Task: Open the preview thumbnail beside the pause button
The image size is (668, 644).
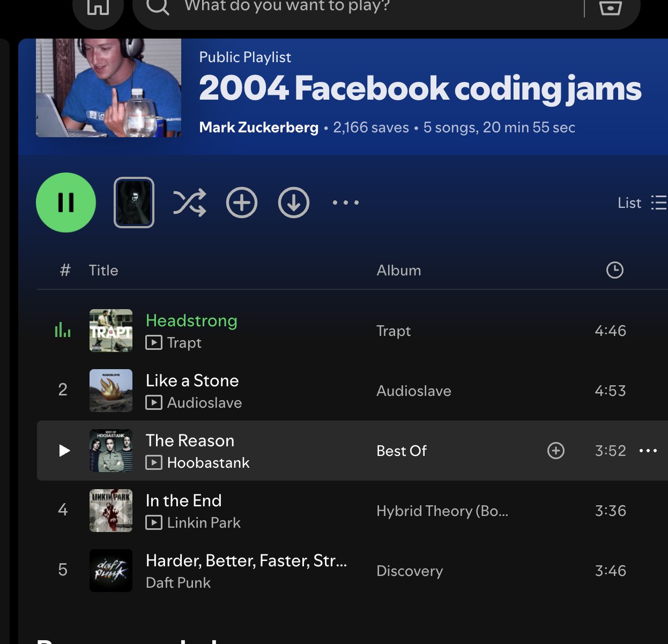Action: (134, 203)
